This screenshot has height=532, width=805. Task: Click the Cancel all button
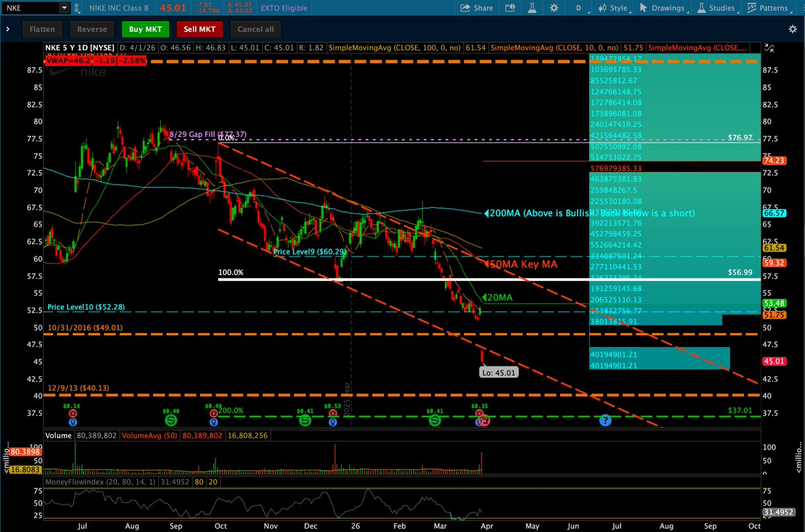point(256,29)
